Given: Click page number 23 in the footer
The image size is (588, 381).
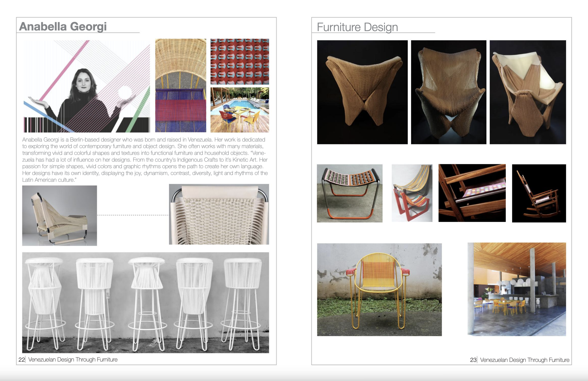Looking at the screenshot, I should 473,360.
